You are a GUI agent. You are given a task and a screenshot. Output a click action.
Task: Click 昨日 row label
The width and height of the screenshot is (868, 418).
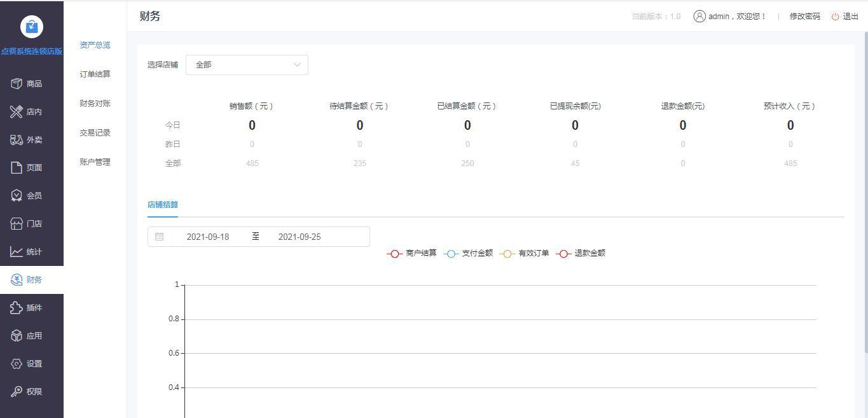pyautogui.click(x=173, y=144)
